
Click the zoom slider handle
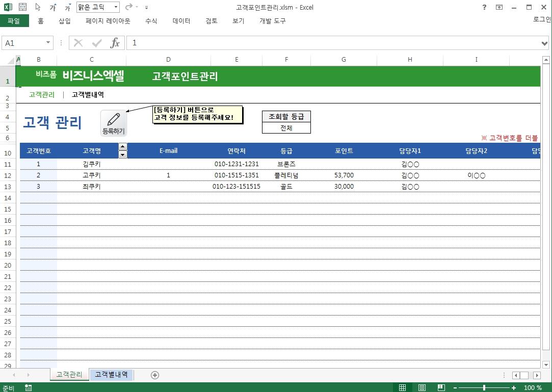coord(484,388)
